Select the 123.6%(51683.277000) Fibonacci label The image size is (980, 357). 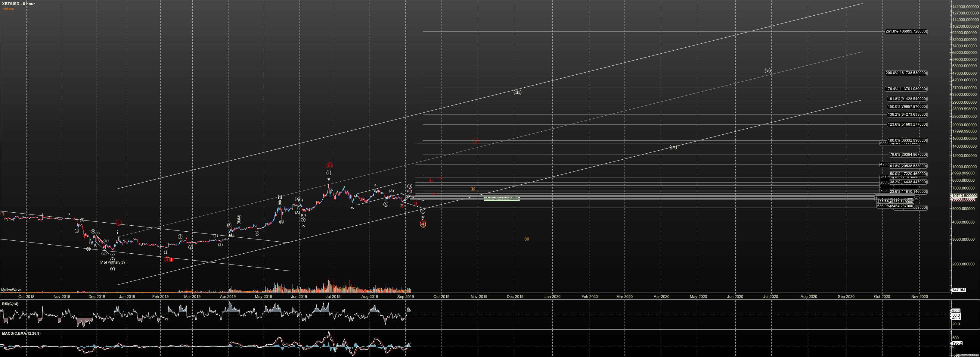pyautogui.click(x=907, y=124)
